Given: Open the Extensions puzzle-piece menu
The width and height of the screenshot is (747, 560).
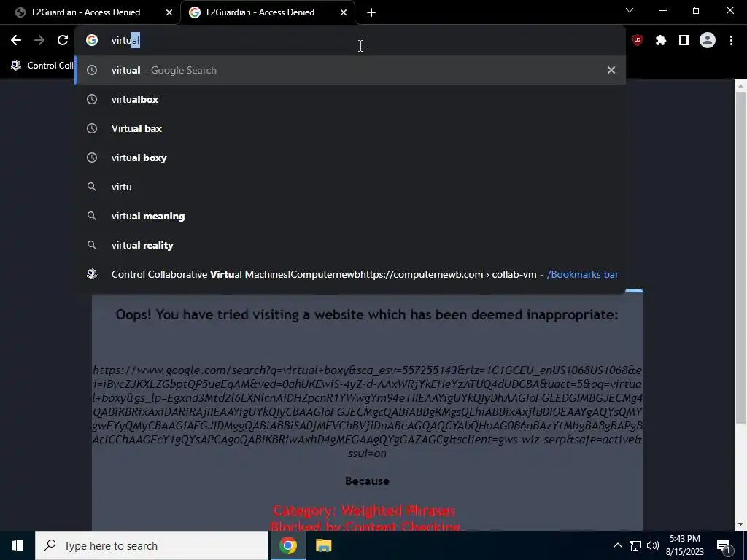Looking at the screenshot, I should coord(660,41).
